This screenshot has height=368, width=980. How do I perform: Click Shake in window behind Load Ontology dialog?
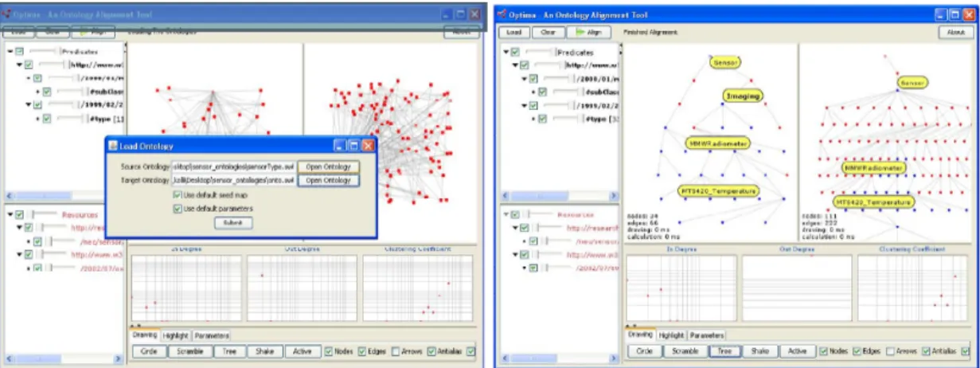pos(265,350)
